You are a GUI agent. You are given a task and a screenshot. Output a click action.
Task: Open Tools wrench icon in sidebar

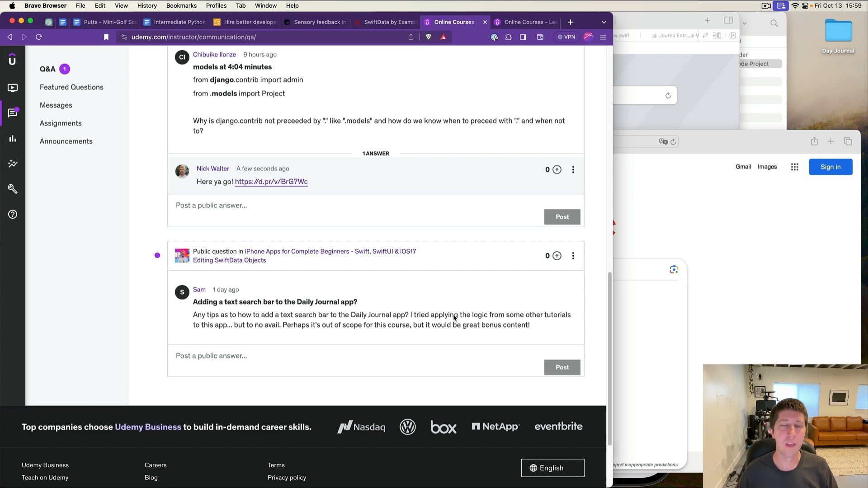pyautogui.click(x=13, y=189)
